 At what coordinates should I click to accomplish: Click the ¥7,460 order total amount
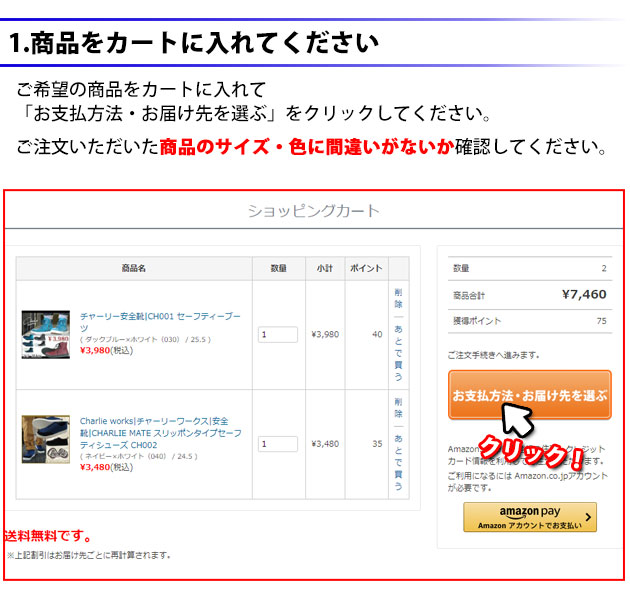pyautogui.click(x=583, y=294)
